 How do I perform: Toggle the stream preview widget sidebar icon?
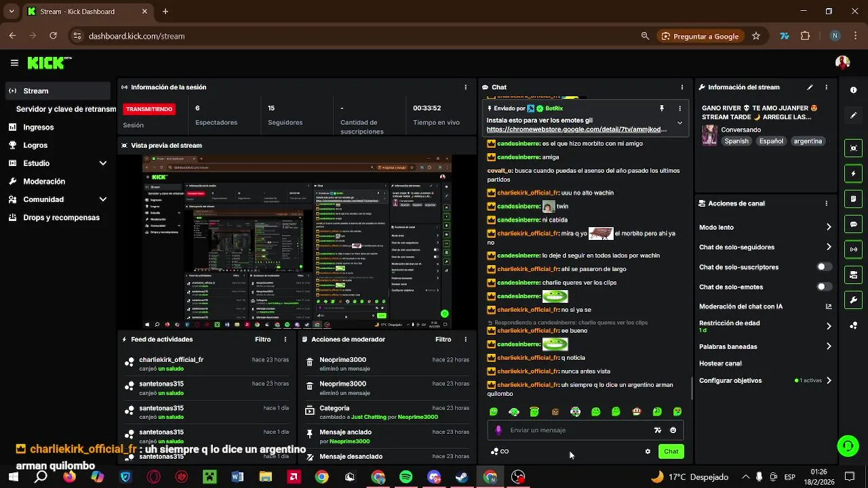[853, 148]
